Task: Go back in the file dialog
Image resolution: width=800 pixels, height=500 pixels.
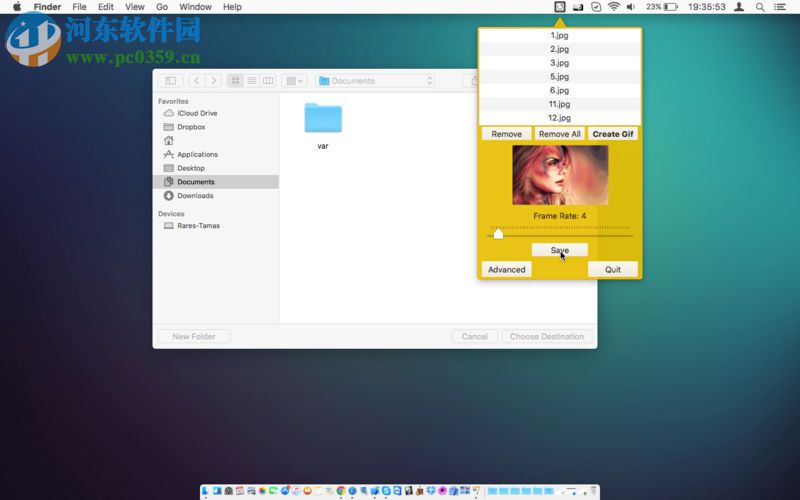Action: click(x=196, y=81)
